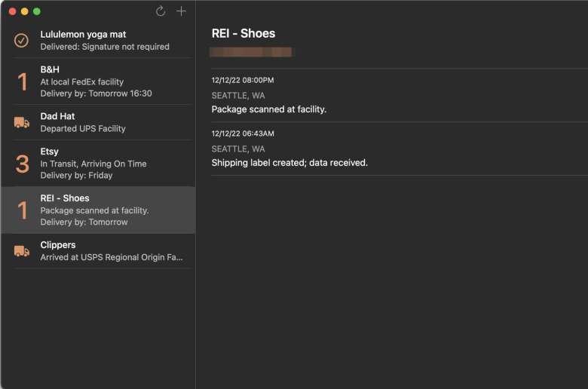This screenshot has width=588, height=389.
Task: Click the truck icon next to Clippers
Action: point(22,251)
